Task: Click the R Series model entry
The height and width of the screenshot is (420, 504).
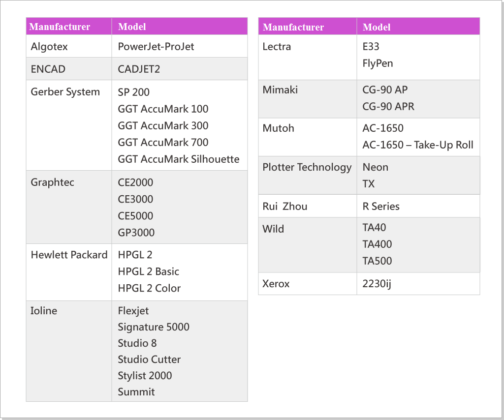Action: [381, 207]
